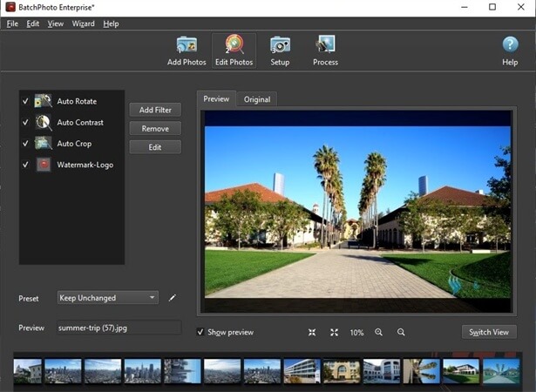Click the Auto Contrast filter icon
This screenshot has height=392, width=536.
[x=43, y=122]
